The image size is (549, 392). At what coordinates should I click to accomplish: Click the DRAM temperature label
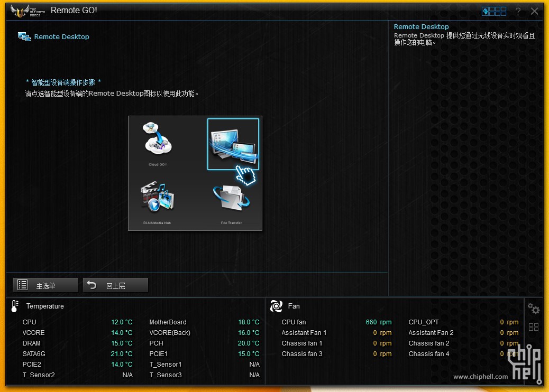pyautogui.click(x=32, y=343)
